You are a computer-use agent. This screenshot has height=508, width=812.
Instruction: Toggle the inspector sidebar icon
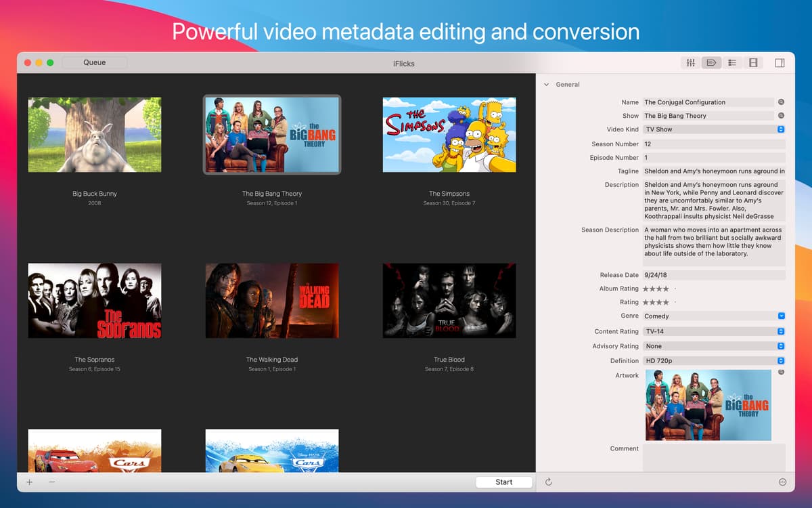click(x=780, y=62)
